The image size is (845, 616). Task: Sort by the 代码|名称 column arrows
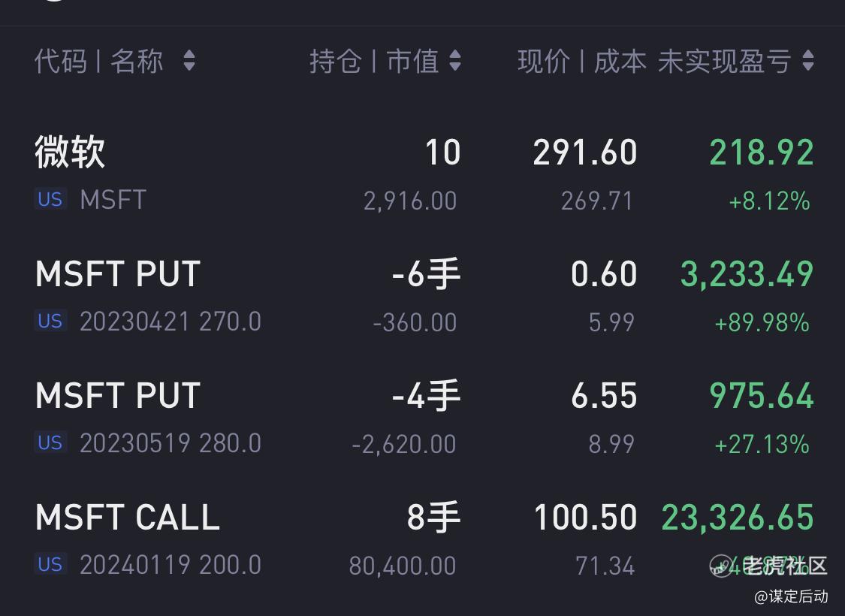(x=189, y=60)
